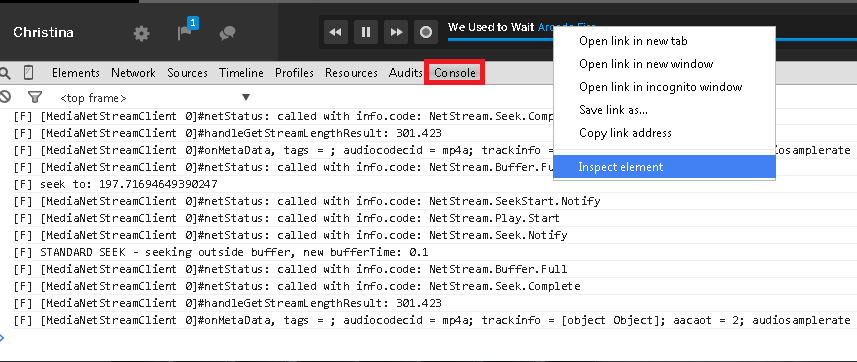The image size is (857, 362).
Task: Click the circular radio button in player
Action: [426, 32]
